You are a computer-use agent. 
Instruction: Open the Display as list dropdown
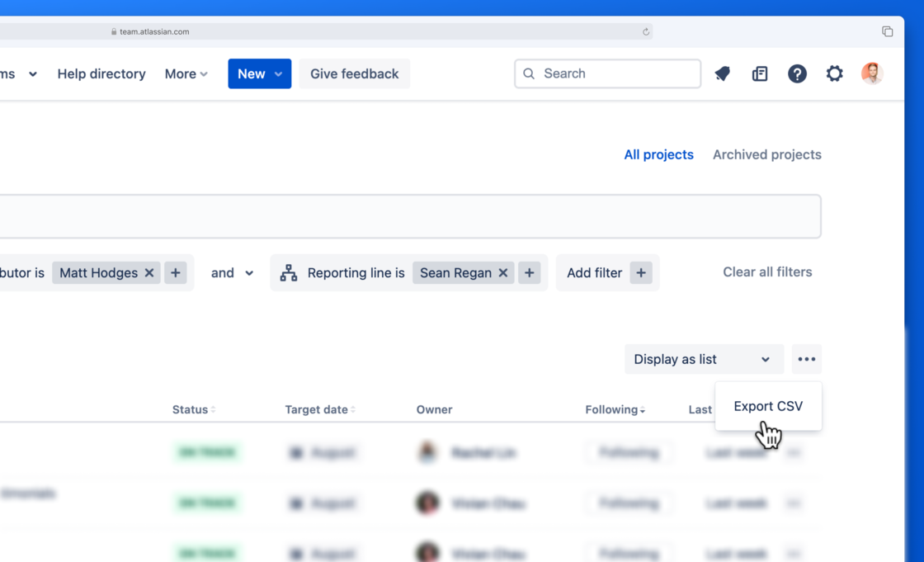click(x=704, y=359)
